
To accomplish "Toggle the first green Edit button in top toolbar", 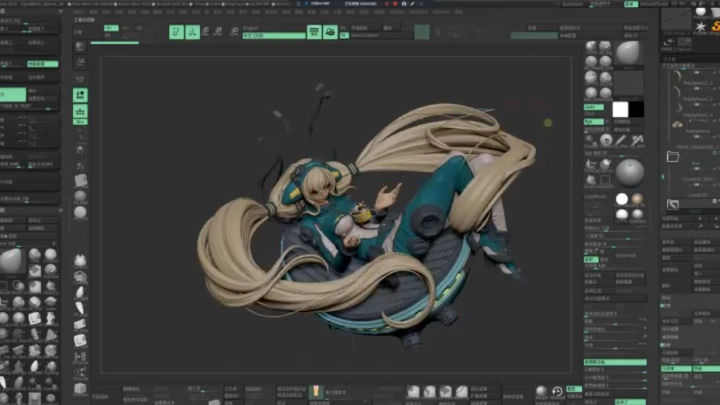I will coord(176,32).
